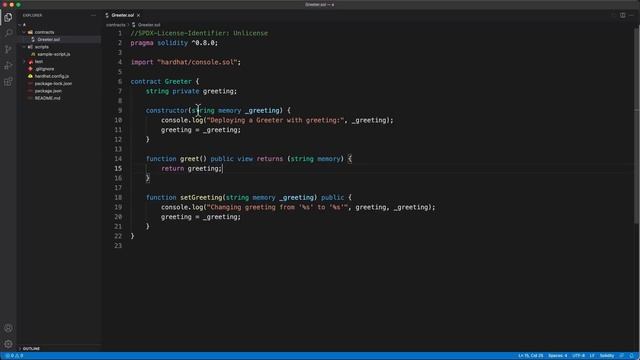The image size is (640, 360).
Task: Open the Manage gear icon
Action: coord(8,344)
